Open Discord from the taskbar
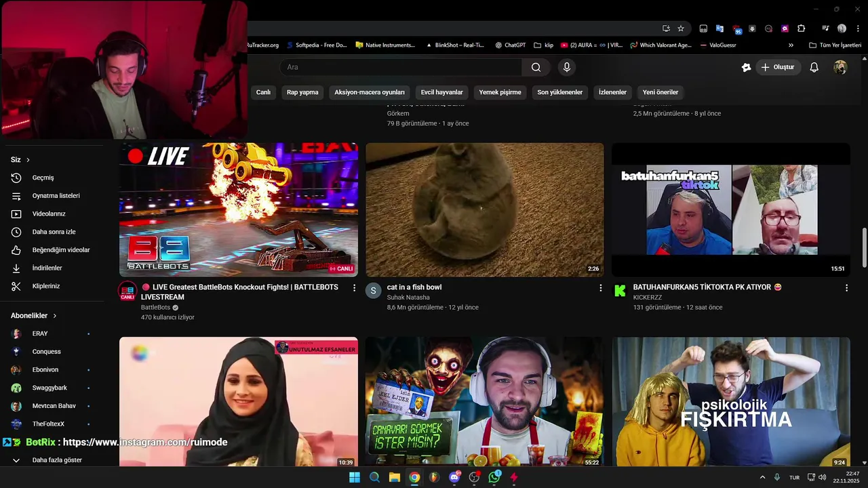Image resolution: width=868 pixels, height=488 pixels. point(454,477)
